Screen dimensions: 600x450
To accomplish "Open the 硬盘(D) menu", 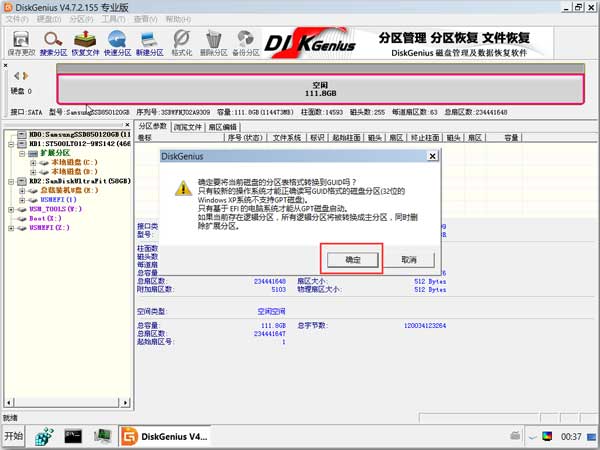I will point(49,19).
